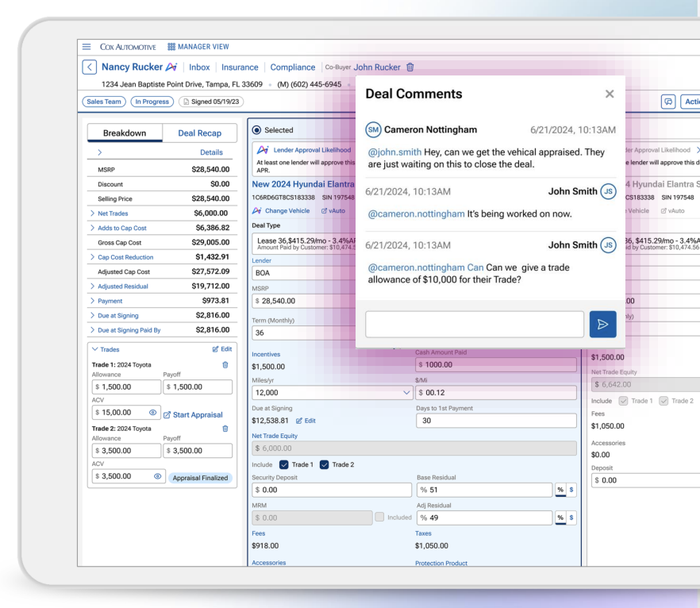Open the Manager View grid icon
700x608 pixels.
point(171,46)
